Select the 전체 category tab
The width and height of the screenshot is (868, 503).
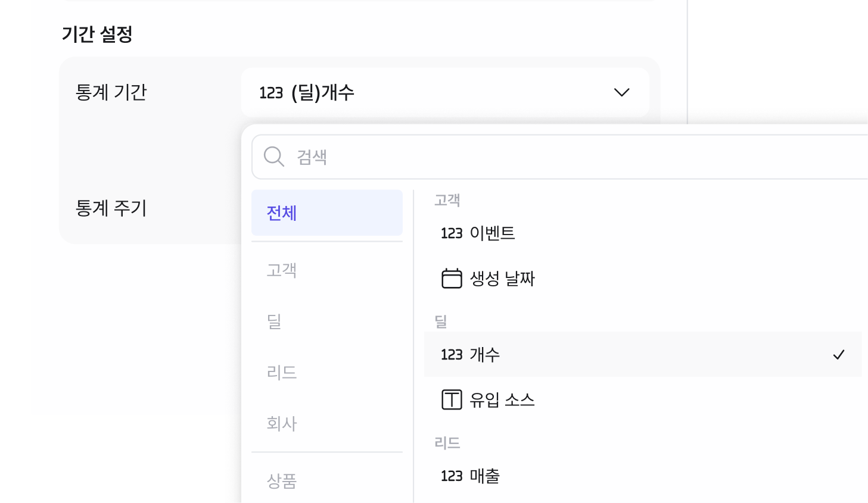(327, 213)
